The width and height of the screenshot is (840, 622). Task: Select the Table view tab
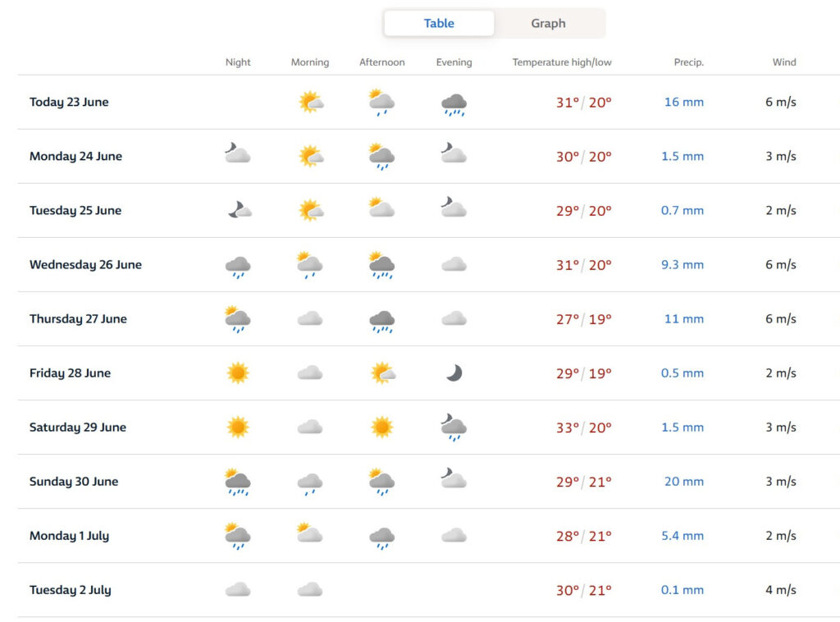click(439, 23)
